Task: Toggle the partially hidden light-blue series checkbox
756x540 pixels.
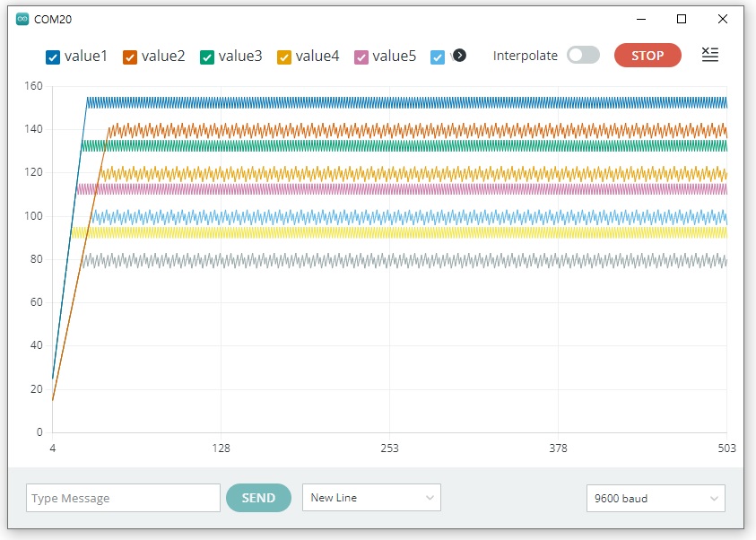Action: pyautogui.click(x=438, y=57)
